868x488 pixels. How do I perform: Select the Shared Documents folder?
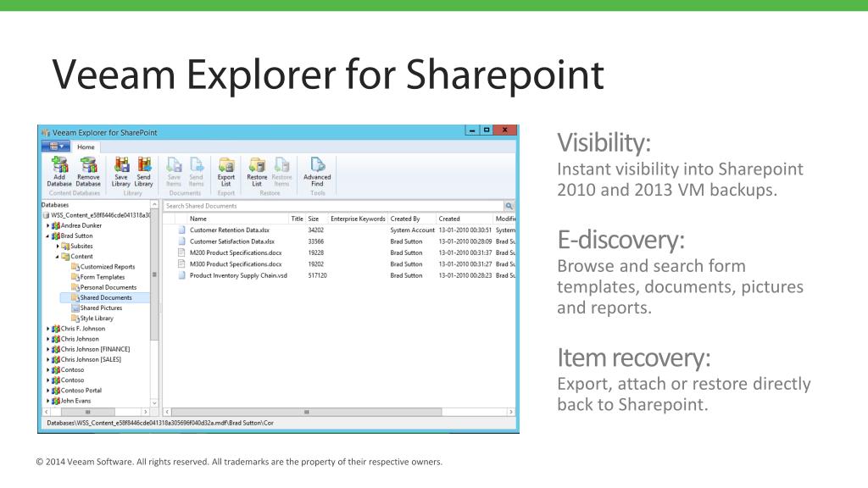click(x=106, y=297)
